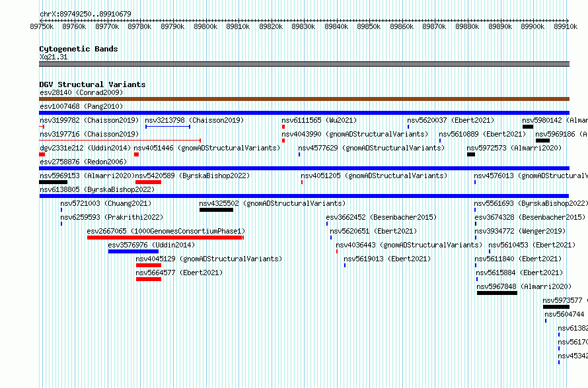This screenshot has height=388, width=588.
Task: Click the nsv6138805 (ByrskaBishop2022) label
Action: pyautogui.click(x=97, y=189)
